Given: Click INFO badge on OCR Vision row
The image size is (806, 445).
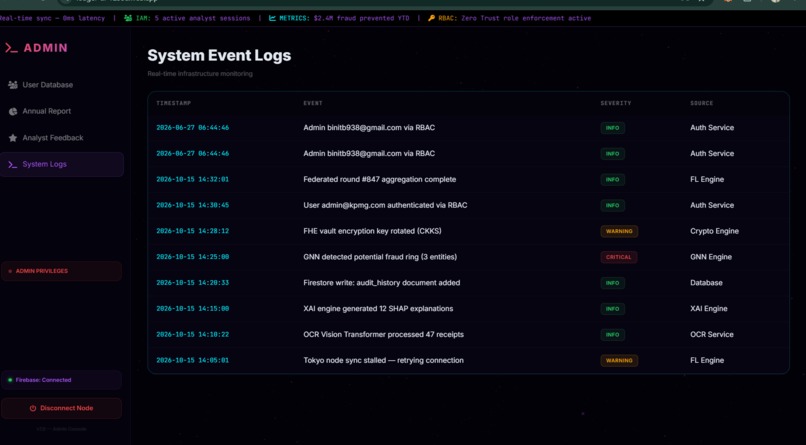Looking at the screenshot, I should (x=613, y=335).
